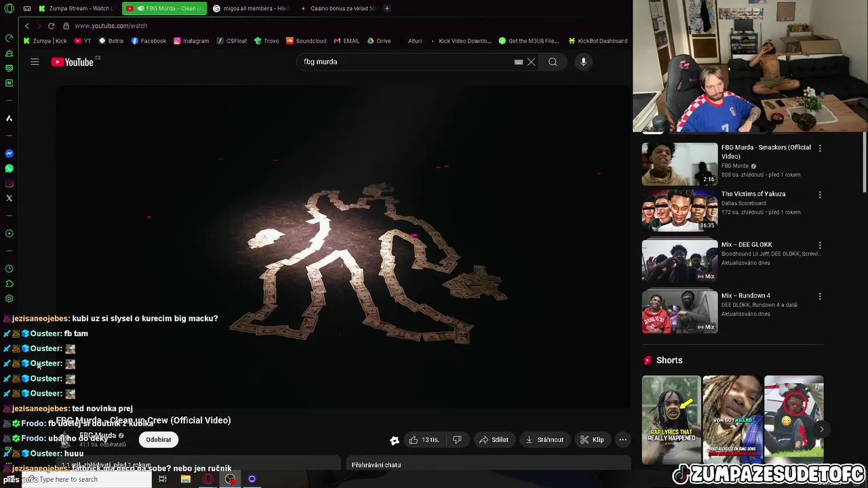Screen dimensions: 868x488
Task: Open the Trovo bookmark
Action: (267, 41)
